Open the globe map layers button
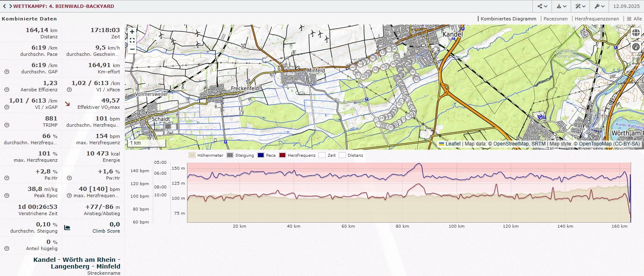644x276 pixels. coord(636,33)
